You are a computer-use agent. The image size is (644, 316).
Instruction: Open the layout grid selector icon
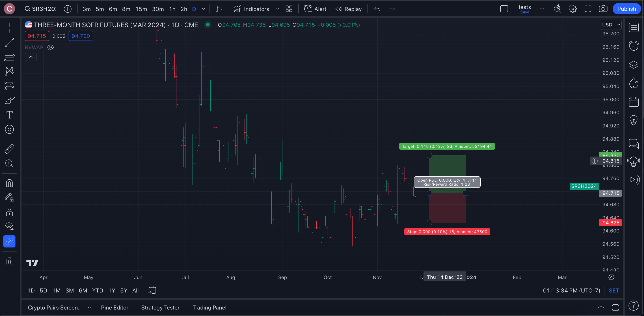point(289,9)
